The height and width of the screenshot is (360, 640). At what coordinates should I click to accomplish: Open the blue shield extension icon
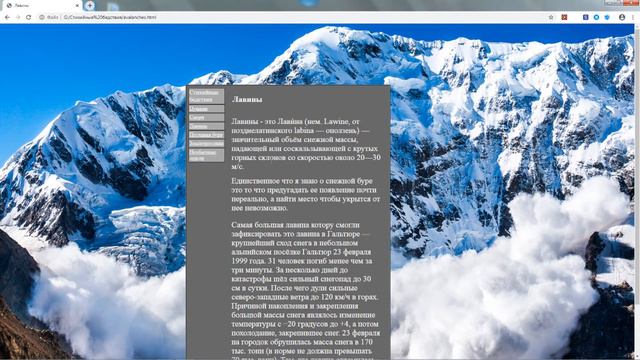point(607,17)
